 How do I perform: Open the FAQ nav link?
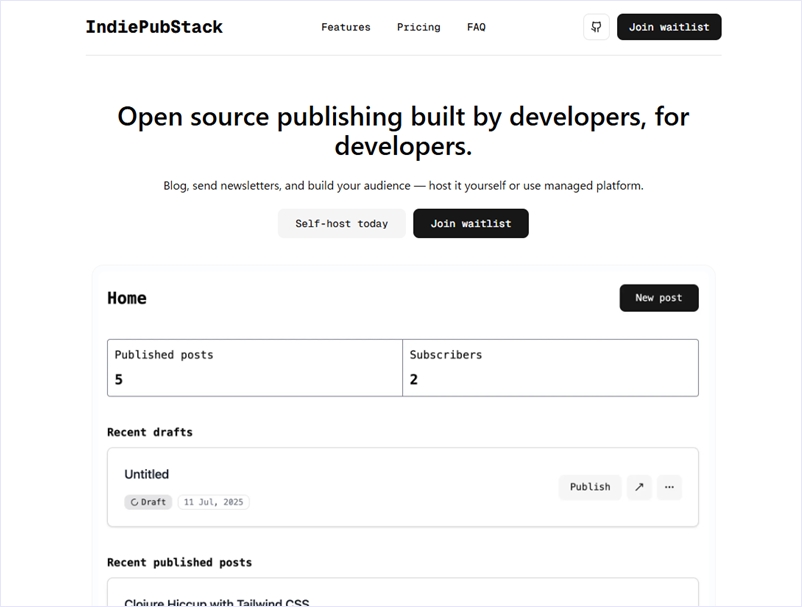[x=476, y=27]
